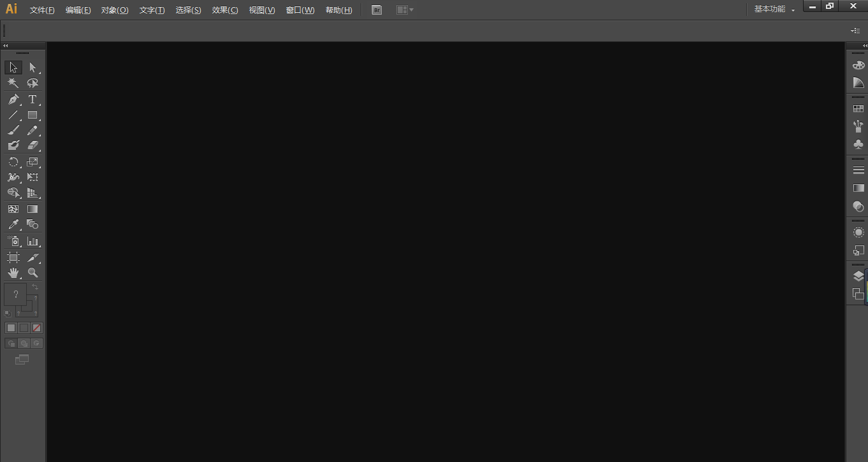Open the Layers panel icon
Viewport: 868px width, 462px height.
(x=858, y=277)
